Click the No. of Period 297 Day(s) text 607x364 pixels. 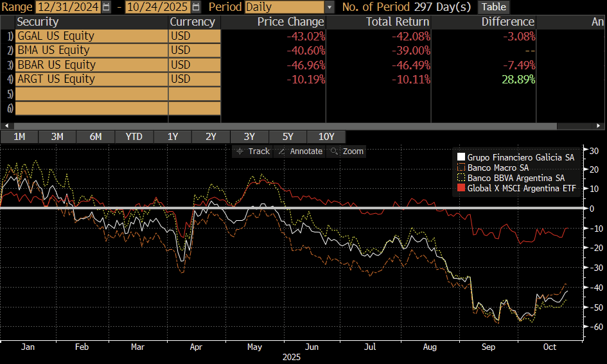[407, 7]
